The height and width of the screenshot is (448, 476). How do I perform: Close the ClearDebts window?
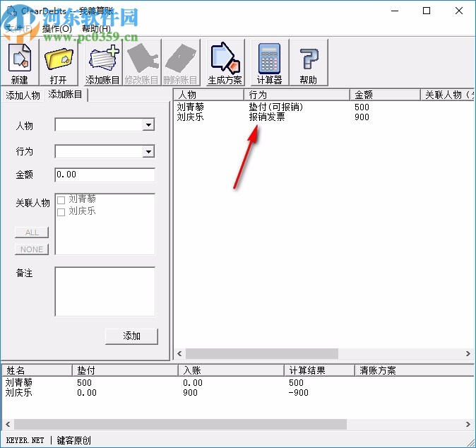[458, 11]
